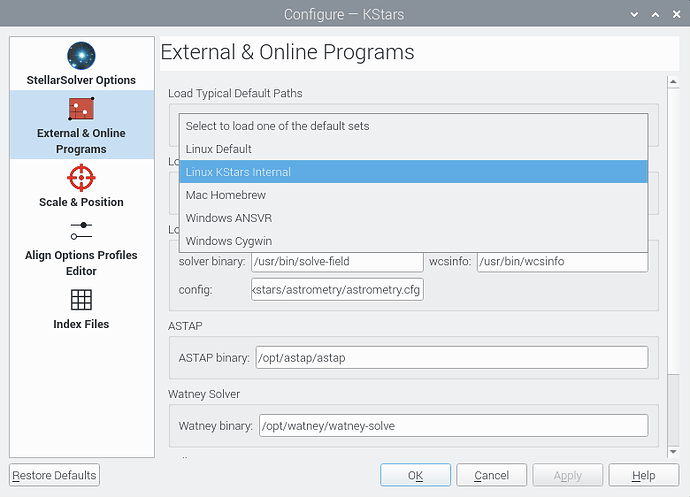Edit the astrometry config path field
This screenshot has width=690, height=497.
(x=337, y=290)
